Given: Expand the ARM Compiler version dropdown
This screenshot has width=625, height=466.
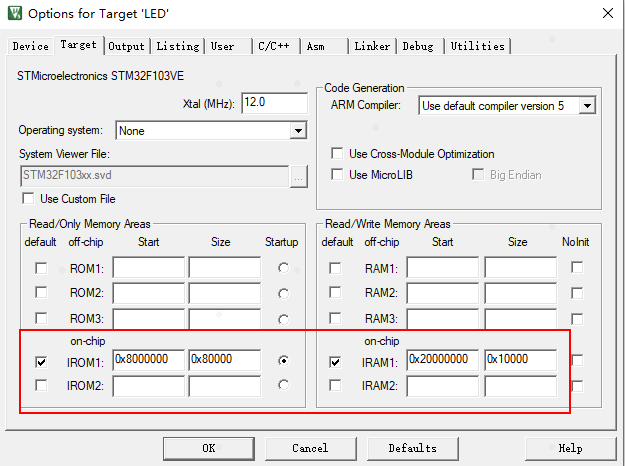Looking at the screenshot, I should click(587, 106).
